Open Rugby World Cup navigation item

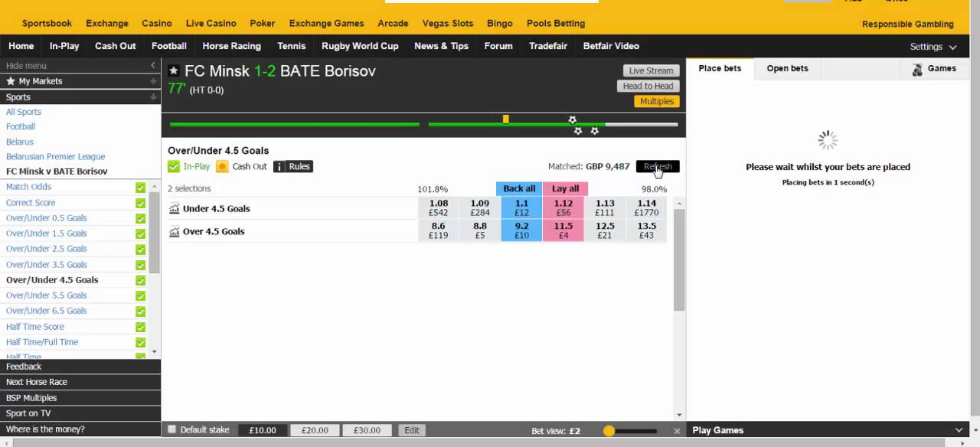[x=360, y=46]
